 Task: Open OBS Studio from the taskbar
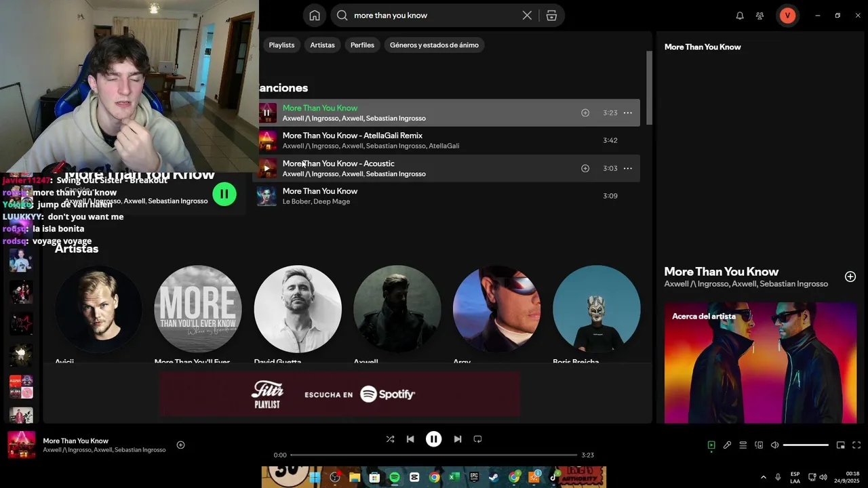(x=335, y=477)
